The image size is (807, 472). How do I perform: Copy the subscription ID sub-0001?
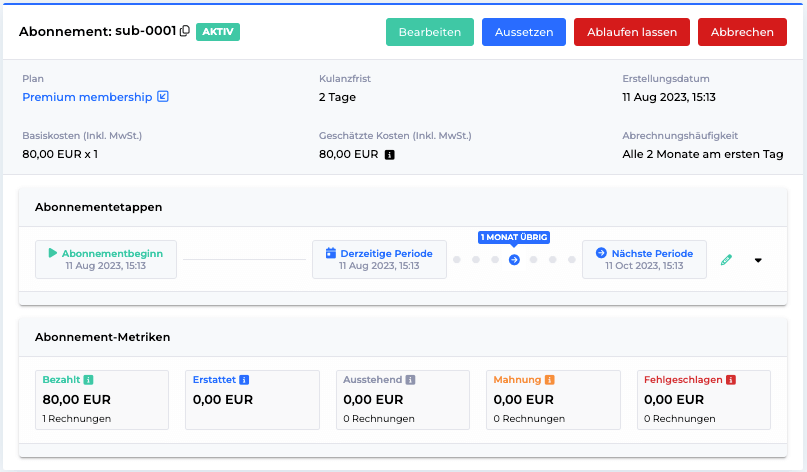coord(185,31)
